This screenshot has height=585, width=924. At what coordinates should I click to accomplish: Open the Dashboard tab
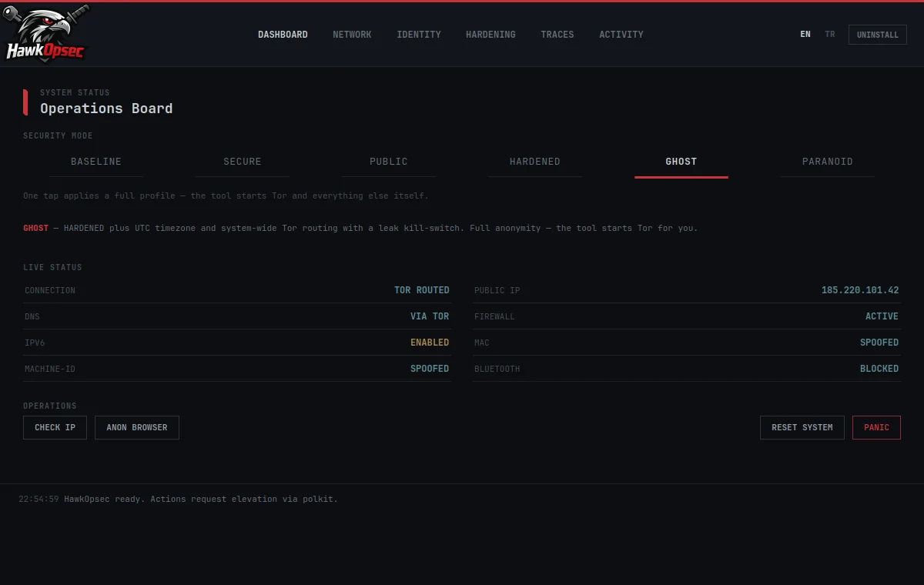coord(283,35)
